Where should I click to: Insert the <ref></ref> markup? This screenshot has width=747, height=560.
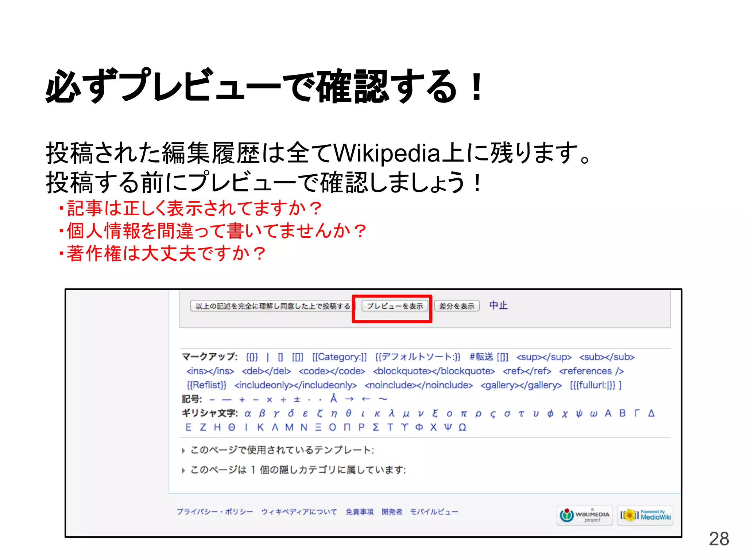(x=527, y=371)
